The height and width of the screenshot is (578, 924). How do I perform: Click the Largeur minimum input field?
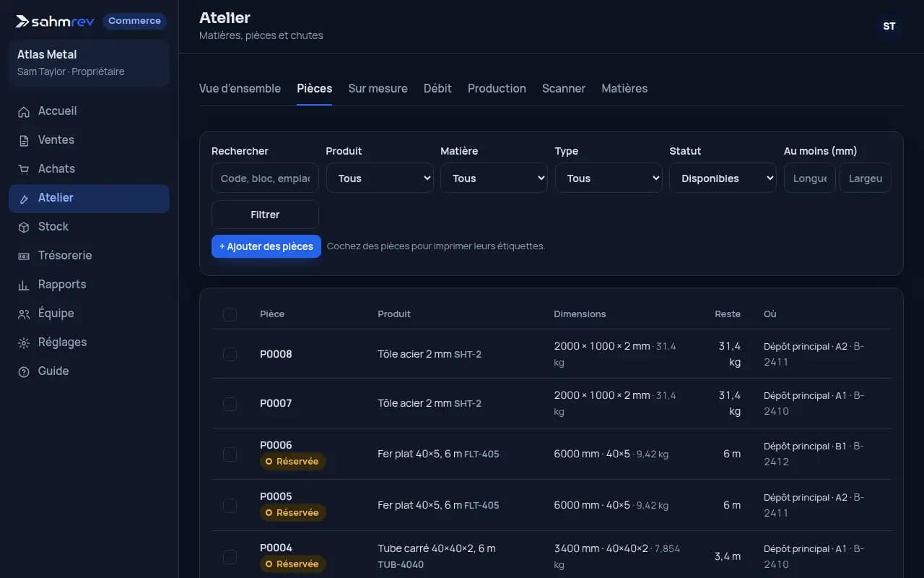point(866,178)
